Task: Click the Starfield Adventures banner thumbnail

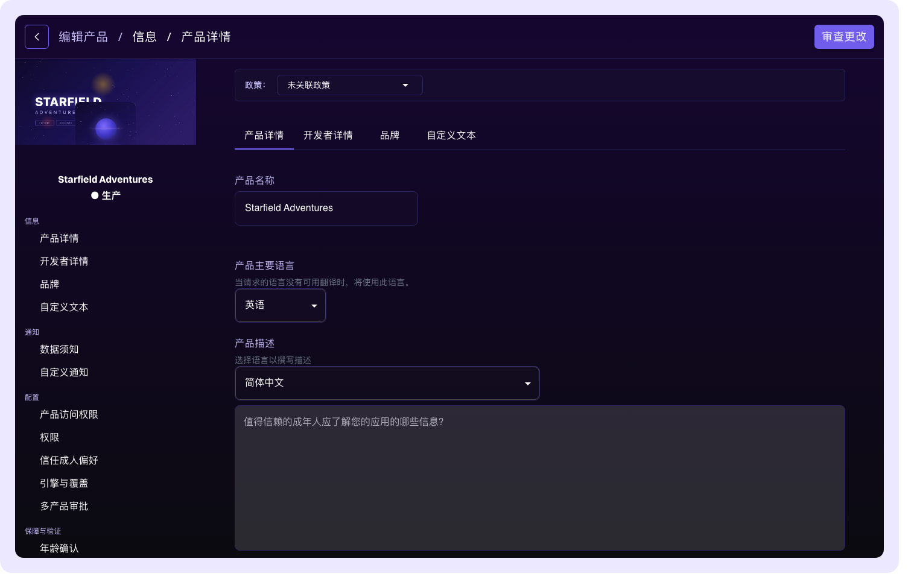Action: click(106, 102)
